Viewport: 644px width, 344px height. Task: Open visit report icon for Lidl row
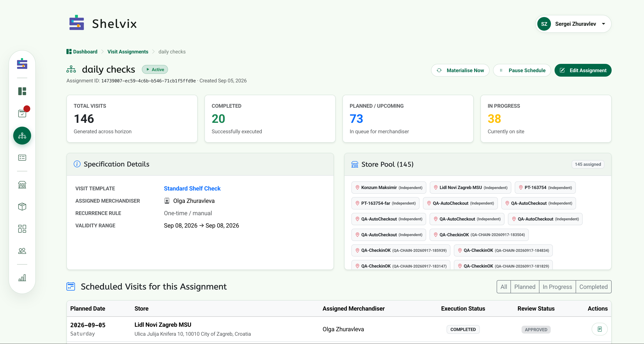click(x=599, y=329)
